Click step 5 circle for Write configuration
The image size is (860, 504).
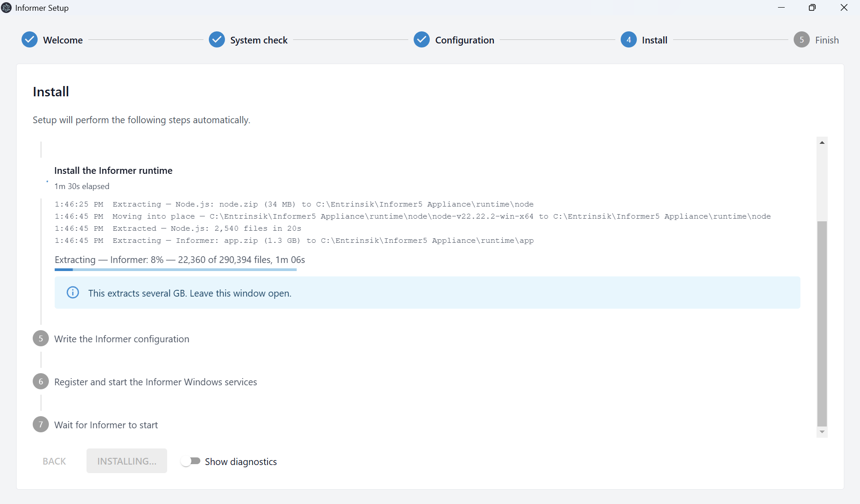(x=41, y=339)
